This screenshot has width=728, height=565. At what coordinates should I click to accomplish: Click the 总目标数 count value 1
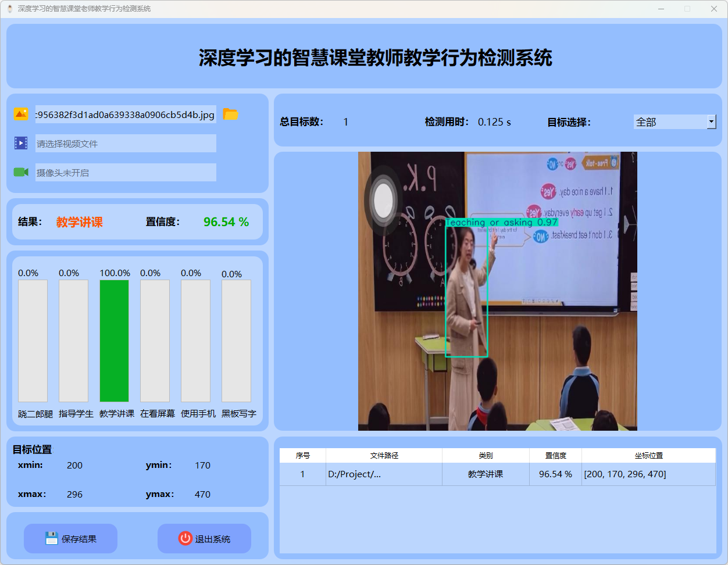click(x=346, y=122)
